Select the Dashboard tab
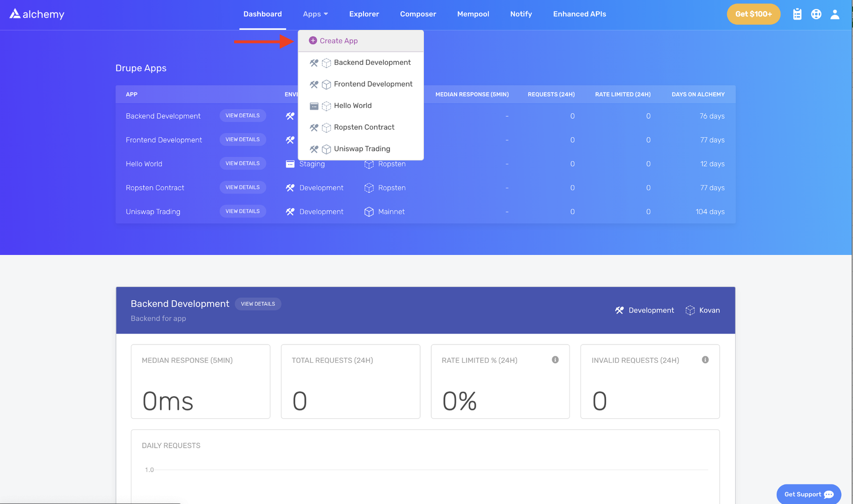 (262, 13)
